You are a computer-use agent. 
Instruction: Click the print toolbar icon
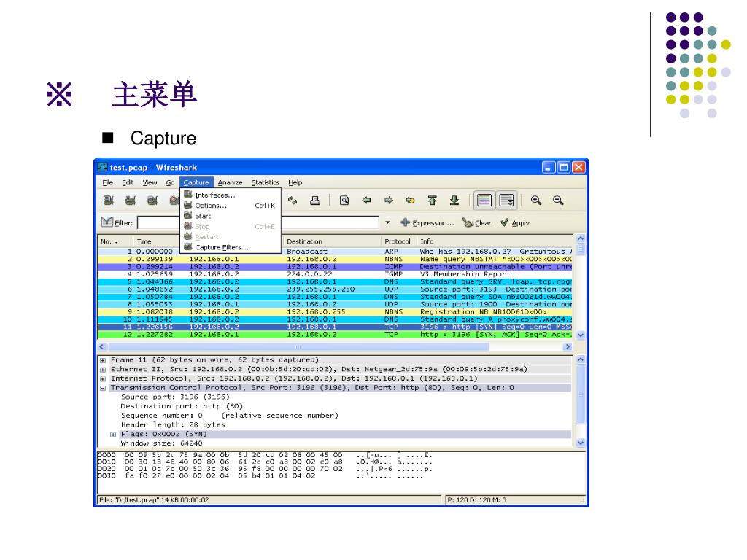pos(315,201)
